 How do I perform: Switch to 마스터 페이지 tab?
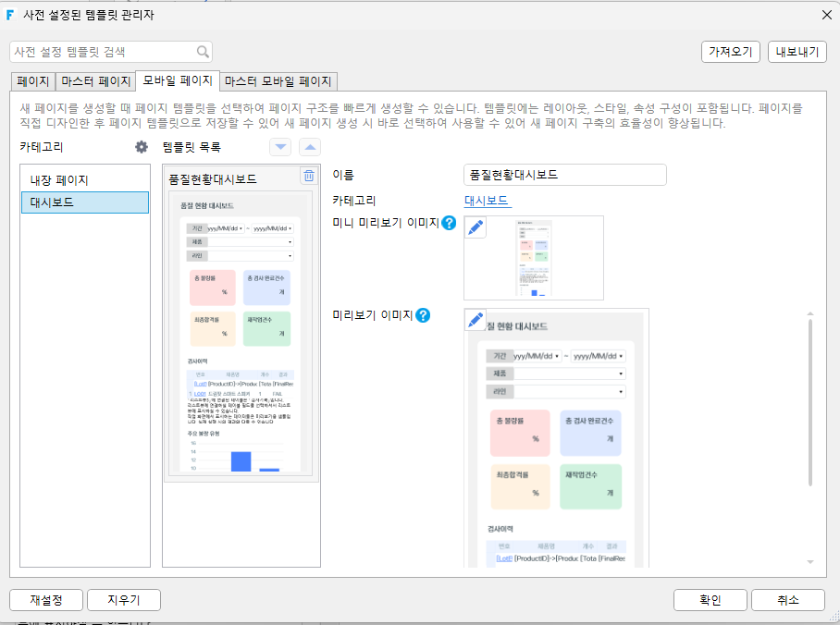coord(95,81)
